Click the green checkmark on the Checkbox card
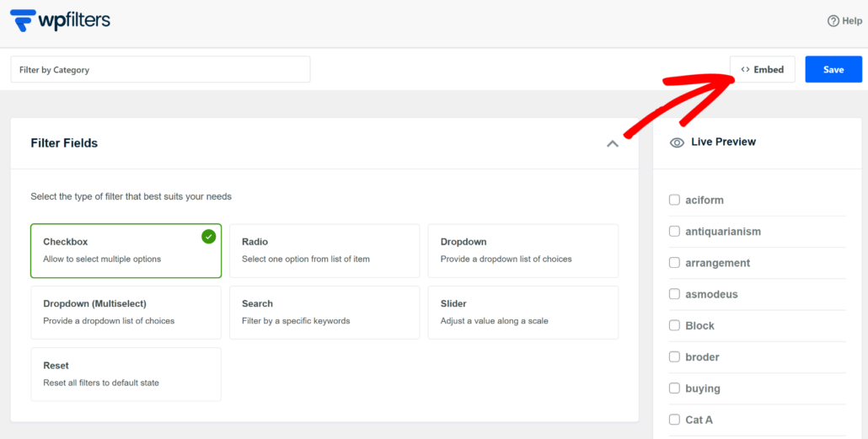Image resolution: width=868 pixels, height=439 pixels. (x=209, y=237)
